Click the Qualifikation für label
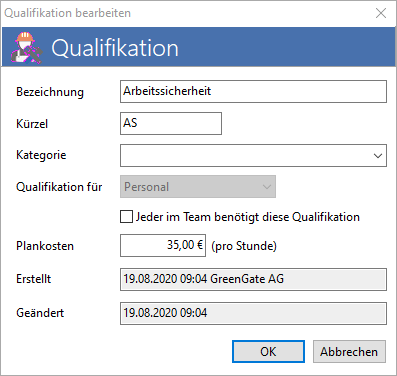Screen dimensions: 397x376 pyautogui.click(x=59, y=187)
